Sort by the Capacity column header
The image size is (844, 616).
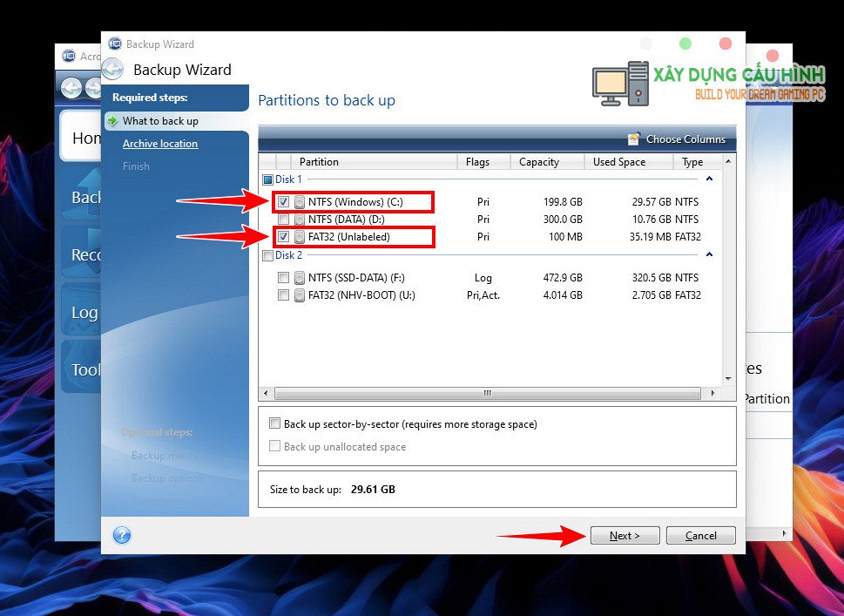click(x=539, y=162)
